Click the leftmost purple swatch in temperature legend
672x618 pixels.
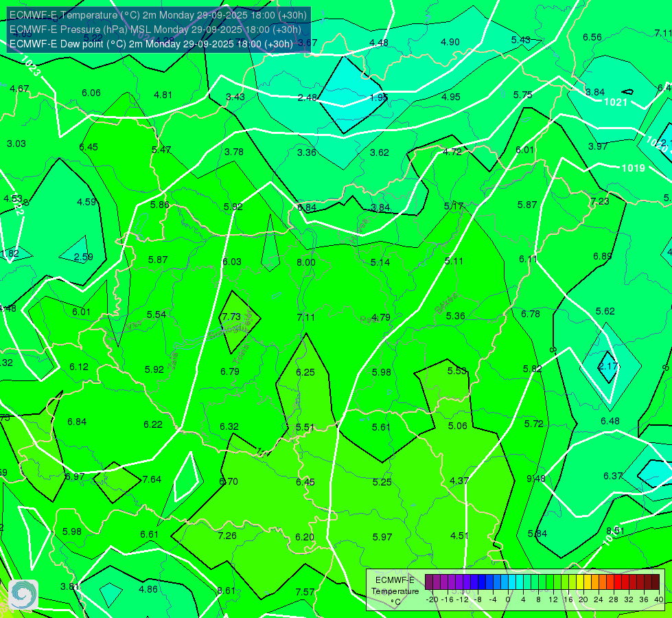(428, 582)
